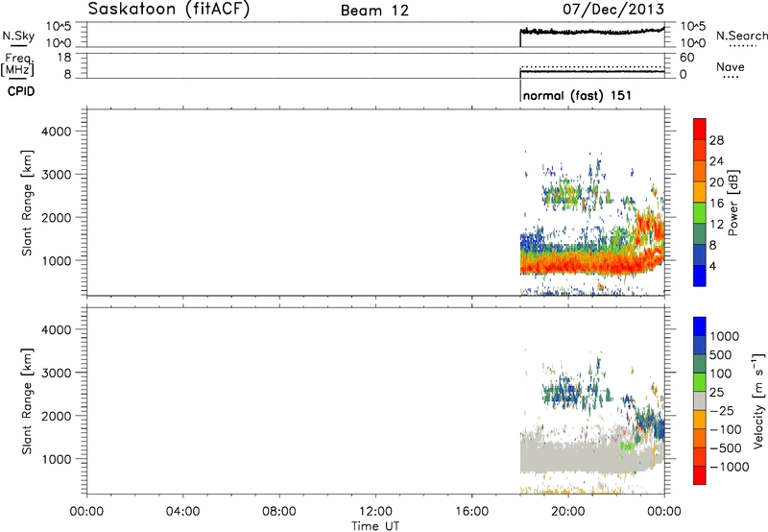The image size is (768, 532).
Task: Click the '28' label on power color bar
Action: [x=716, y=140]
